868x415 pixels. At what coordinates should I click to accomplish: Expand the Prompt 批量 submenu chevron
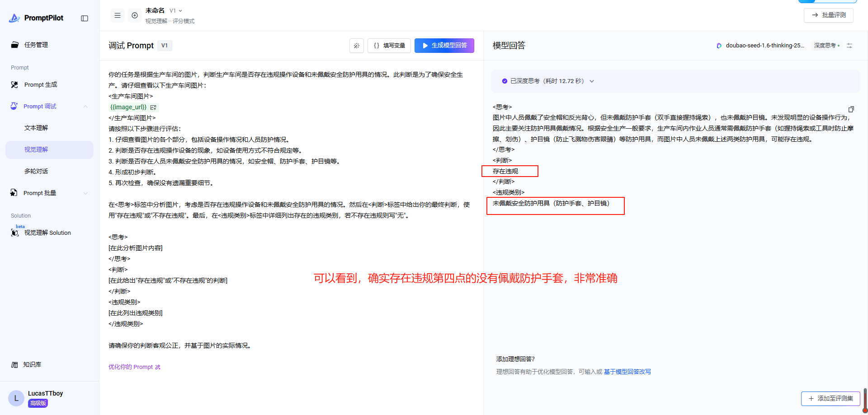[85, 193]
